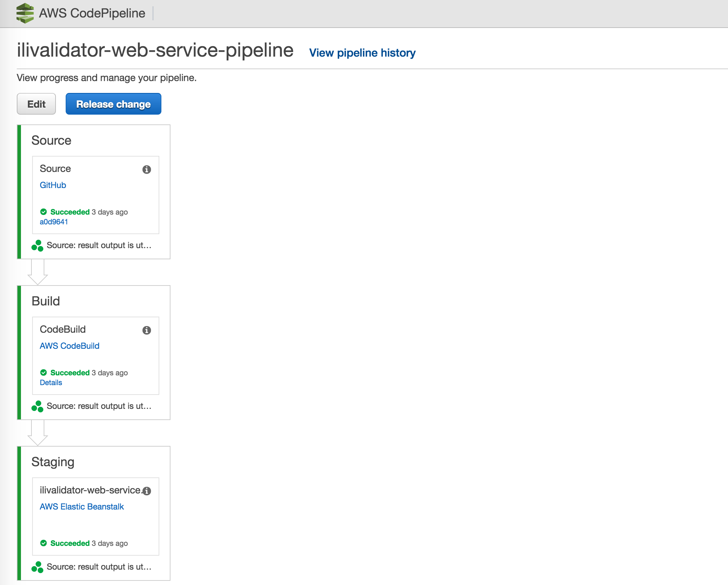Click green revision dots icon in Build stage
The height and width of the screenshot is (585, 728).
coord(37,406)
